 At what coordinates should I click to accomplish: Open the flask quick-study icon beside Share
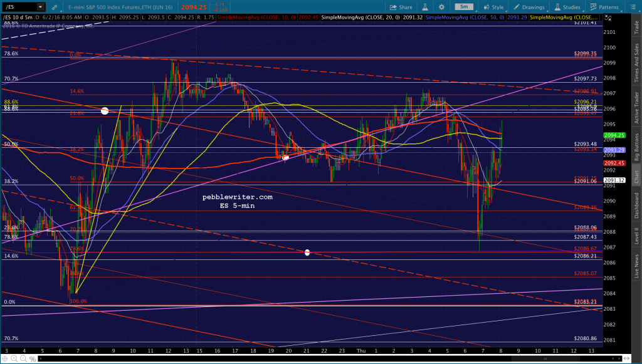point(425,7)
